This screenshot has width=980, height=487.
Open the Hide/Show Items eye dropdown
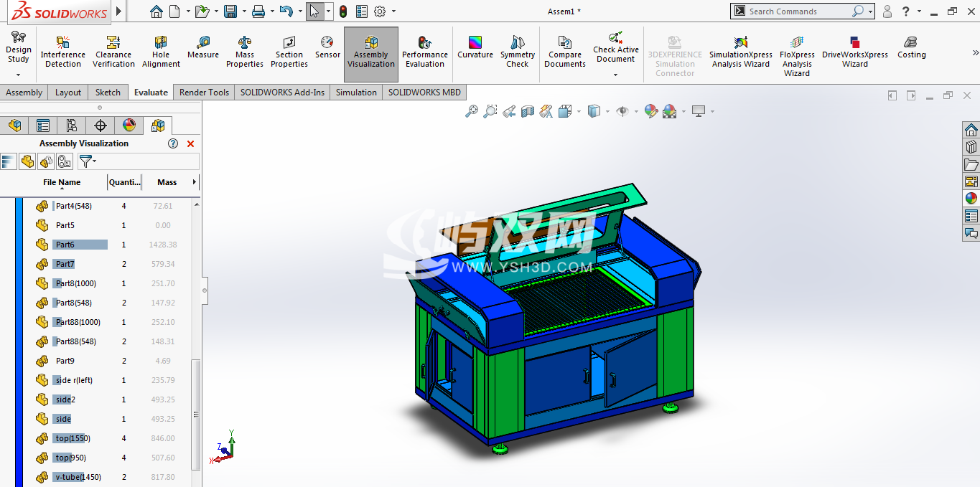[x=636, y=111]
